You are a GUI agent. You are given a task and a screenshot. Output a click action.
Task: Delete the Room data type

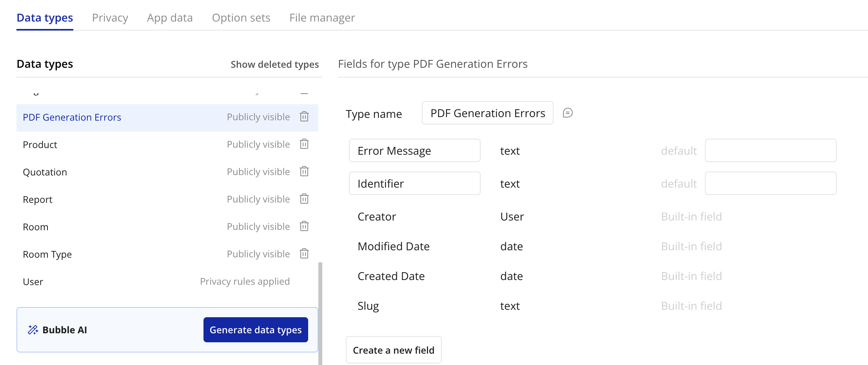[304, 226]
